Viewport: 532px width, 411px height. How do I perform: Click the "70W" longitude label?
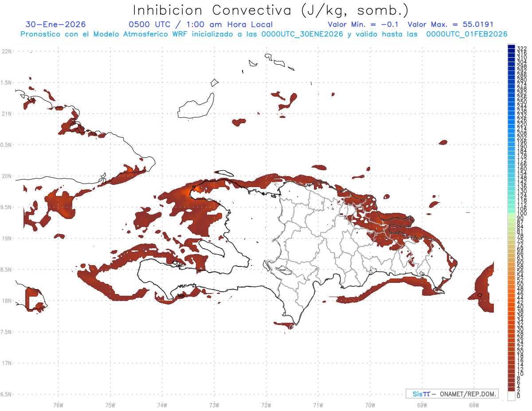pyautogui.click(x=370, y=405)
